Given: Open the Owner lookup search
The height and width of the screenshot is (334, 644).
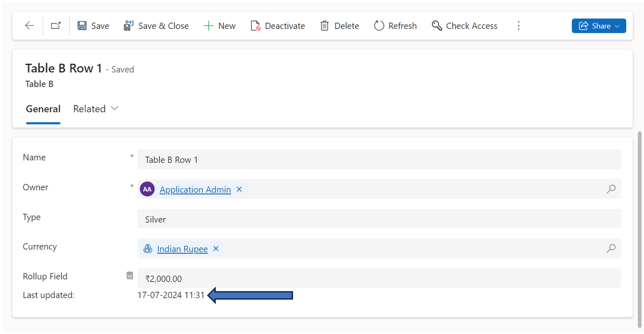Looking at the screenshot, I should [x=611, y=189].
